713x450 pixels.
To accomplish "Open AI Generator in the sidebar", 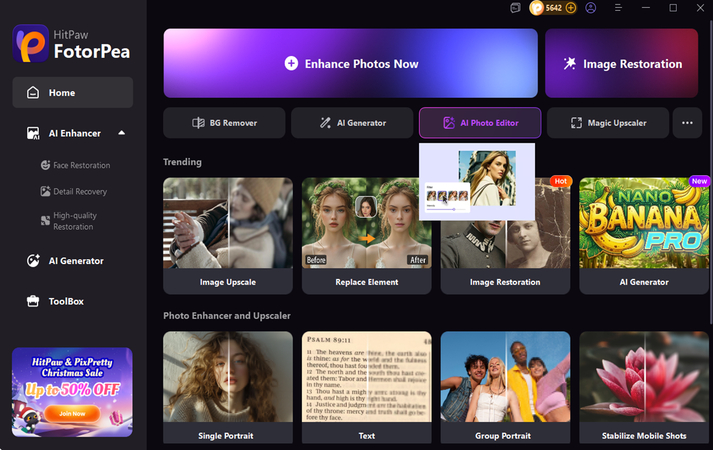I will 65,260.
